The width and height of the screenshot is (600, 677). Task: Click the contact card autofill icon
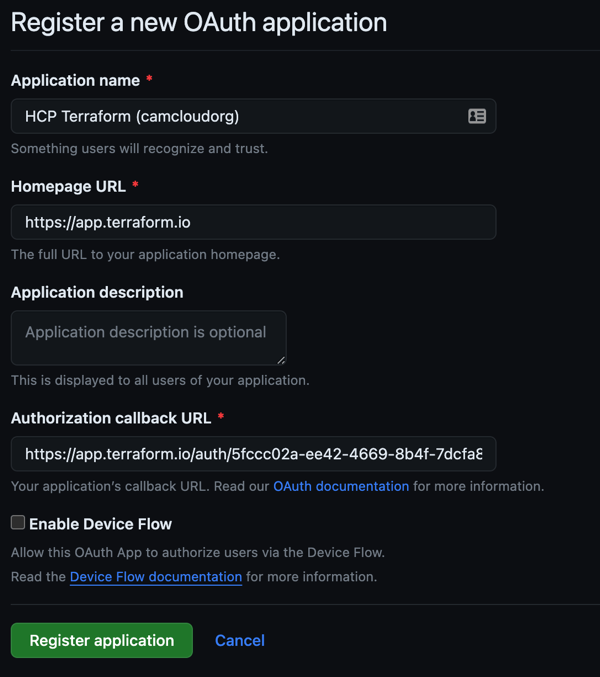tap(477, 116)
